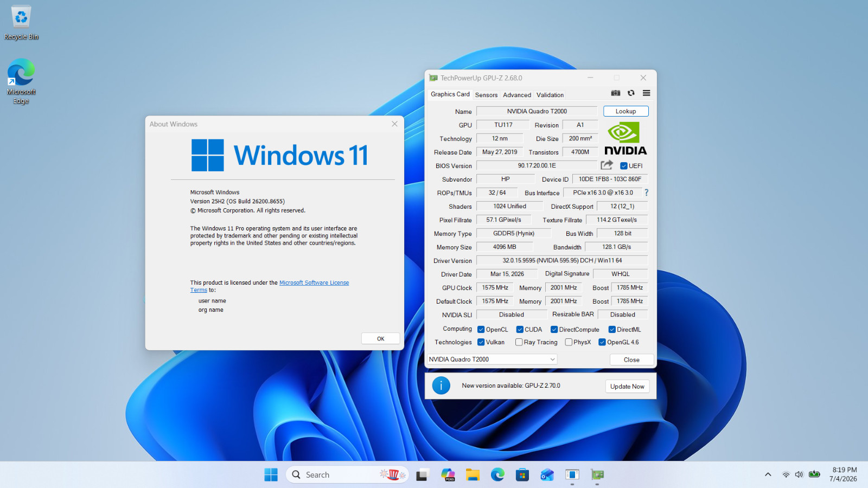
Task: Click the taskbar Search box
Action: tap(347, 475)
